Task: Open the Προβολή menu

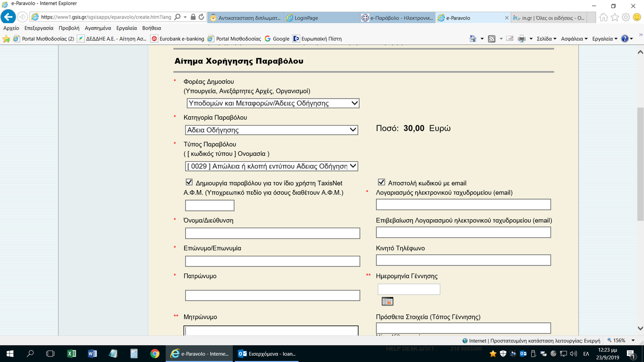Action: click(x=69, y=28)
